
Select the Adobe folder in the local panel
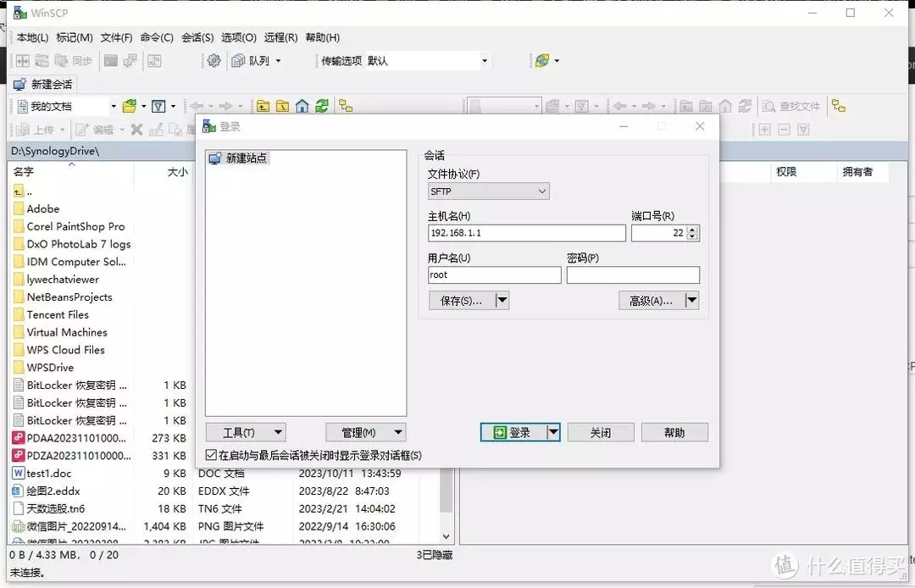pyautogui.click(x=42, y=208)
